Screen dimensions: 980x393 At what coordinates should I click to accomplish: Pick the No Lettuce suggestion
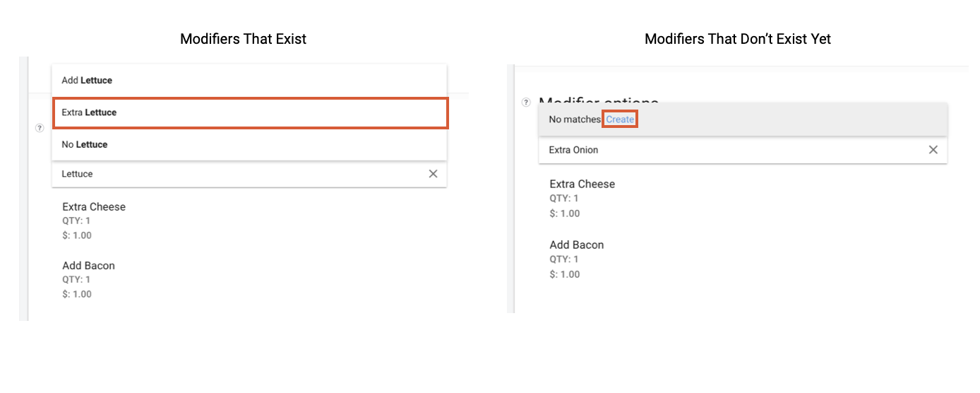249,145
